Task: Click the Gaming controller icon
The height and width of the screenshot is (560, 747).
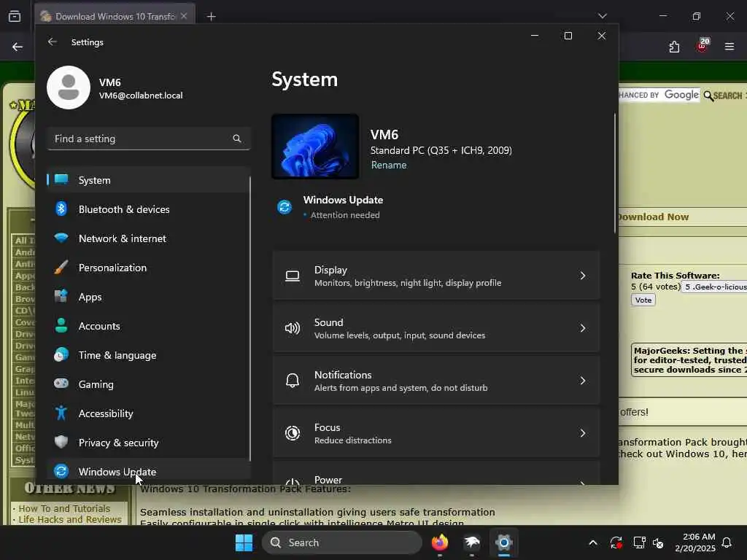Action: (61, 384)
